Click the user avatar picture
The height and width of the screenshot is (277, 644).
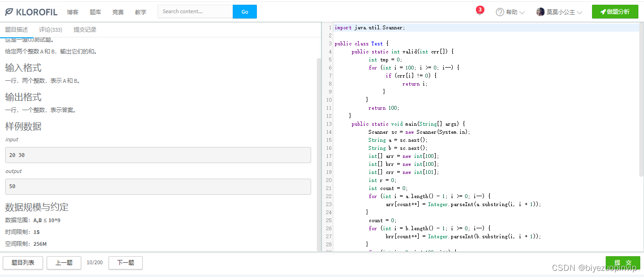click(541, 12)
